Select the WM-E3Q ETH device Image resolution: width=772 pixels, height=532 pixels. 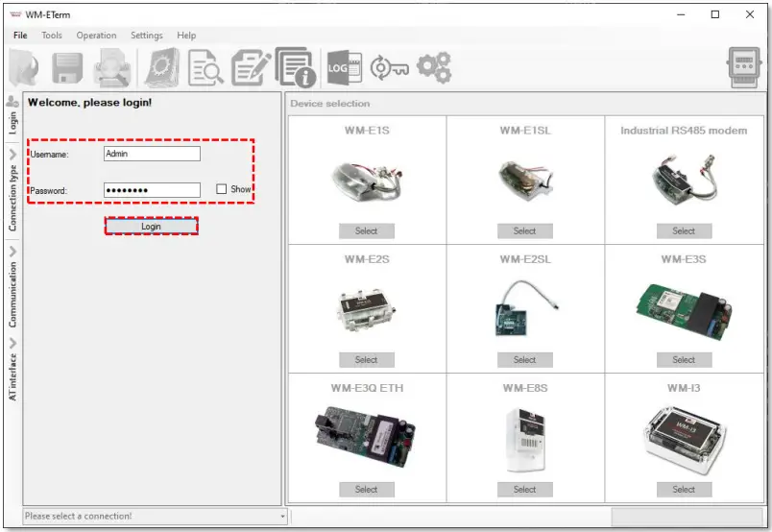[366, 490]
